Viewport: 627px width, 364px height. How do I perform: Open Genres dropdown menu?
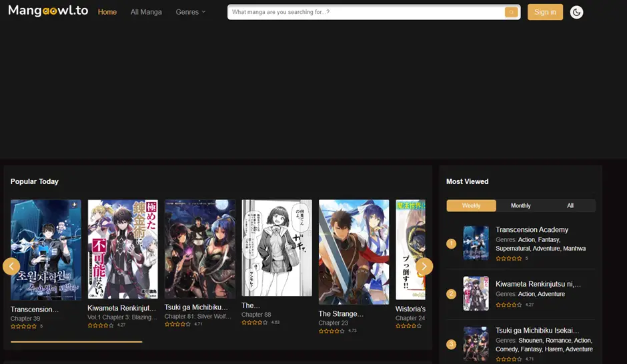point(190,12)
